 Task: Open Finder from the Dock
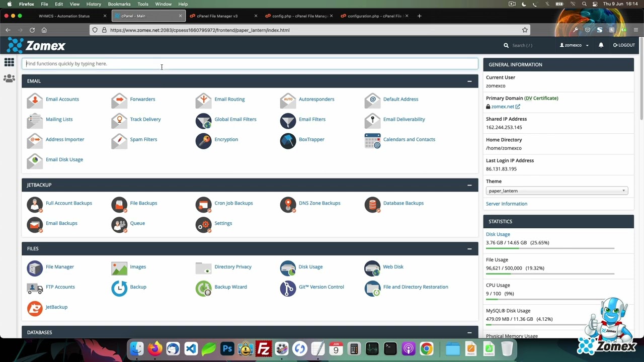tap(137, 348)
